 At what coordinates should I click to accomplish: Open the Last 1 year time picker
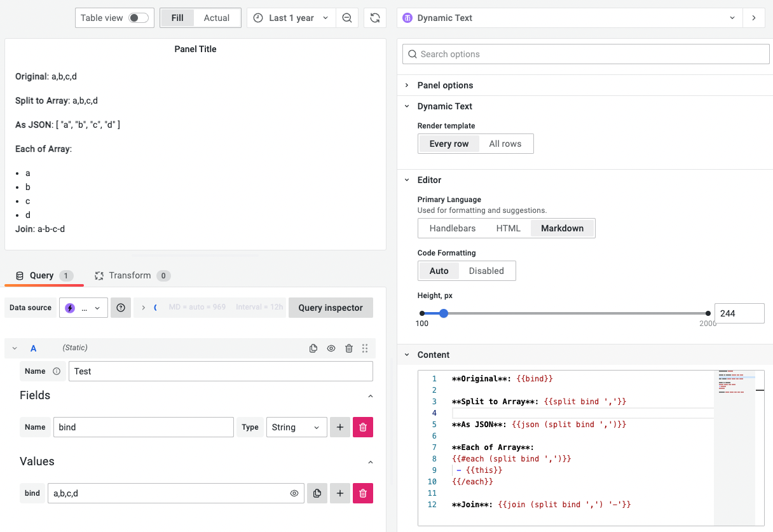(291, 18)
